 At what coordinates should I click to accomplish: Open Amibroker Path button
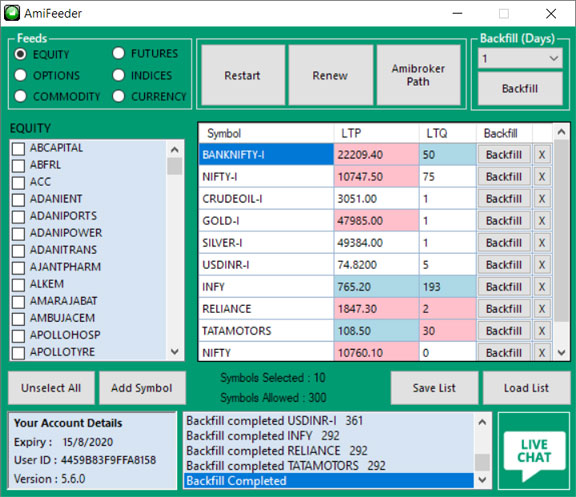[x=418, y=75]
